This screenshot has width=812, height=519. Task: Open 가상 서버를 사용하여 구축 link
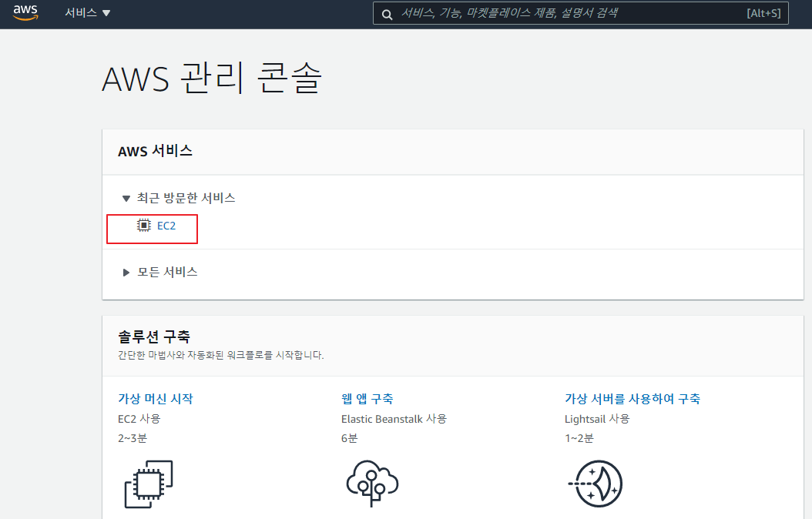(x=632, y=399)
